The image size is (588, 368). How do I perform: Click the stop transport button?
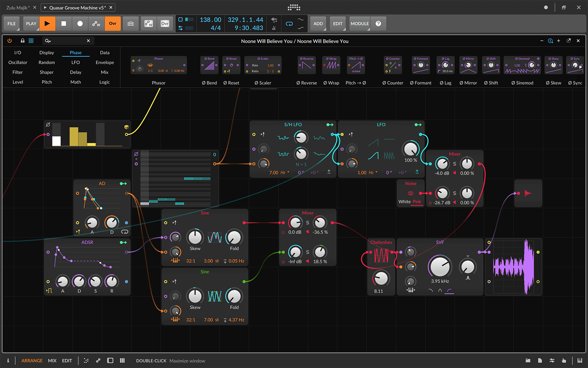(x=64, y=24)
